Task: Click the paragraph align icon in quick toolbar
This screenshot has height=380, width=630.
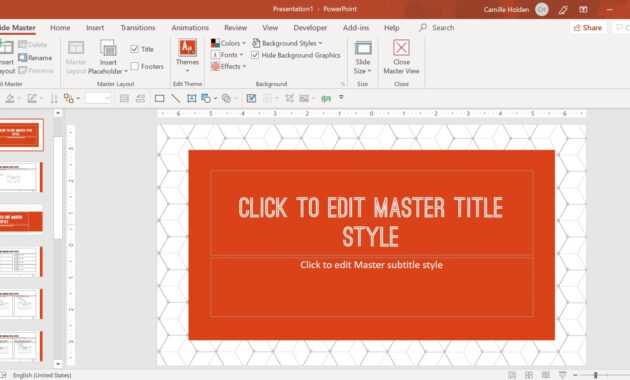Action: click(x=124, y=98)
